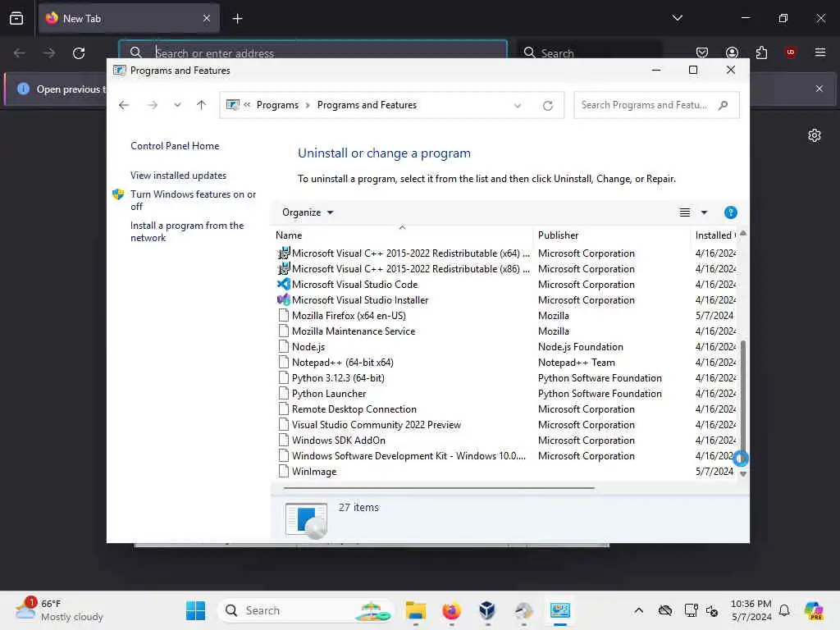Screen dimensions: 840x630
Task: Open Control Panel Home link
Action: coord(175,146)
